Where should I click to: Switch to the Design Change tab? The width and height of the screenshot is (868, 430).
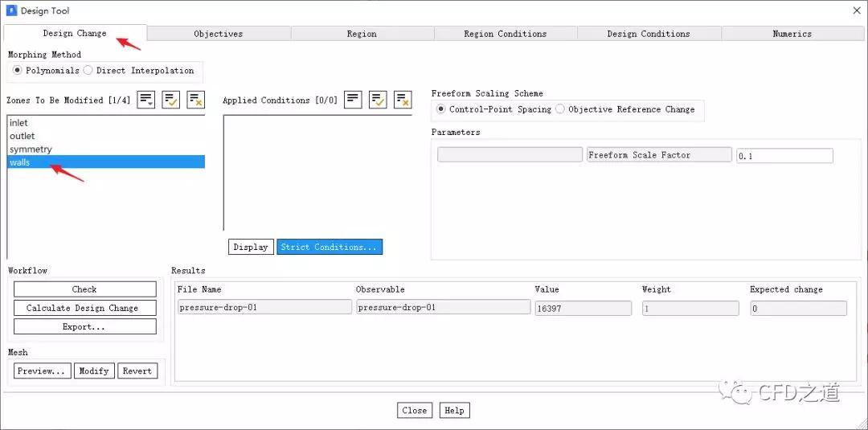pyautogui.click(x=75, y=33)
